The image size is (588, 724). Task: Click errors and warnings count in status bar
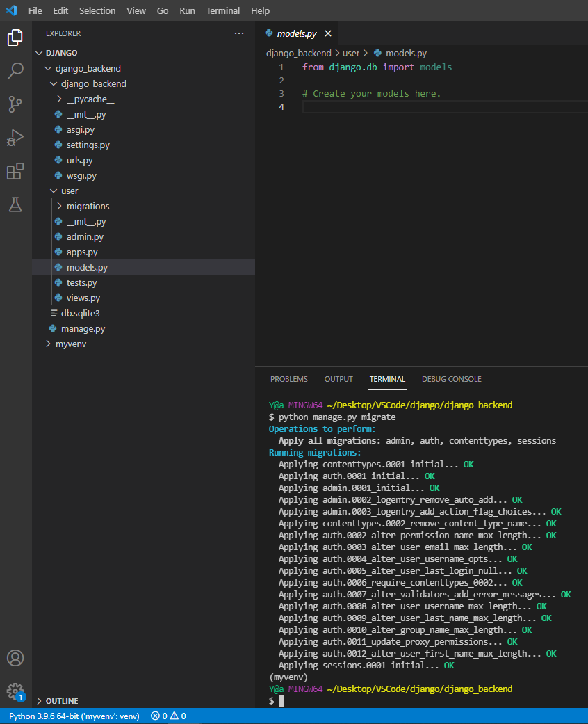click(x=168, y=716)
